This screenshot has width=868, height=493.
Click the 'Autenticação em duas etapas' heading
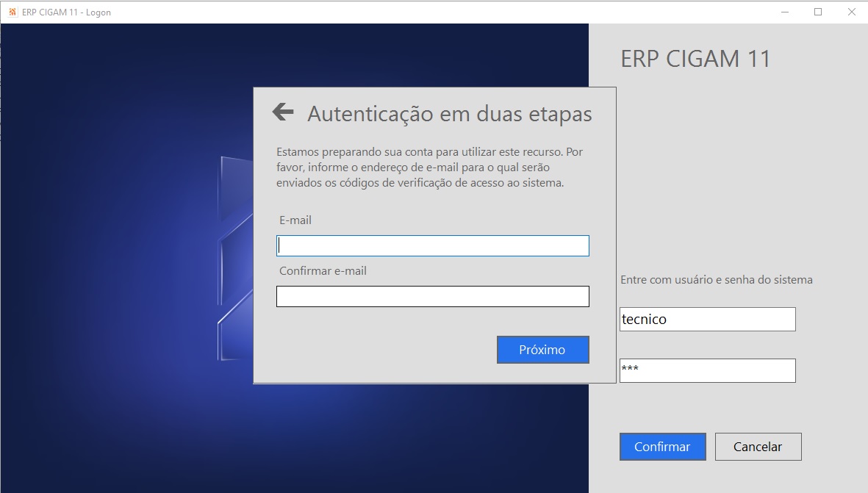(x=450, y=114)
